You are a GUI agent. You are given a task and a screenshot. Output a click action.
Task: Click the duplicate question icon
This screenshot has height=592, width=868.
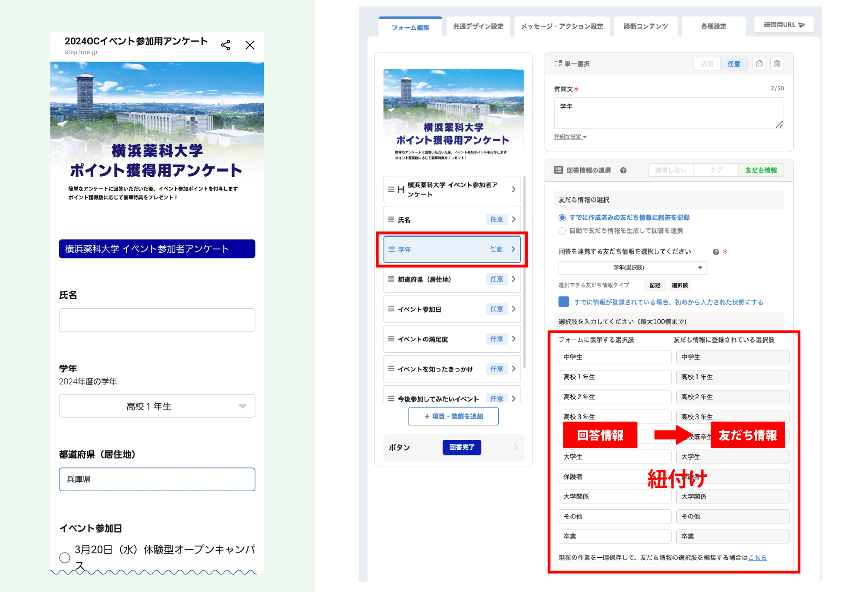pyautogui.click(x=759, y=64)
